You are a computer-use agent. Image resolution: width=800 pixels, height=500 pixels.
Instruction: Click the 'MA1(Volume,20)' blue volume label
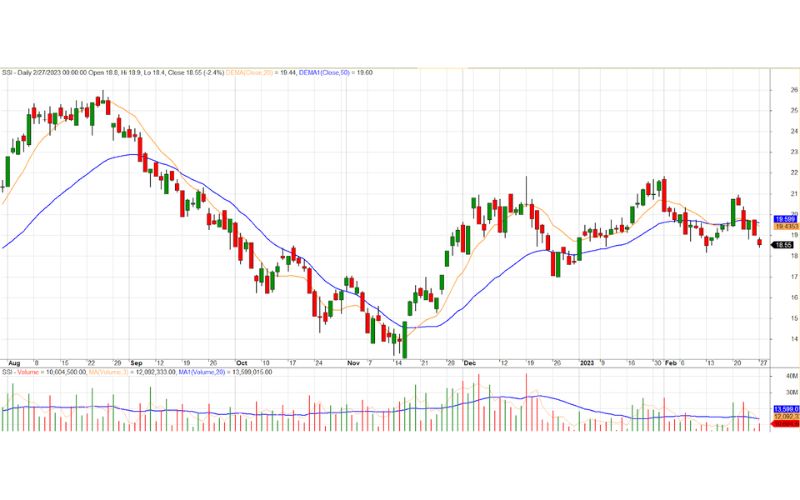[x=202, y=372]
